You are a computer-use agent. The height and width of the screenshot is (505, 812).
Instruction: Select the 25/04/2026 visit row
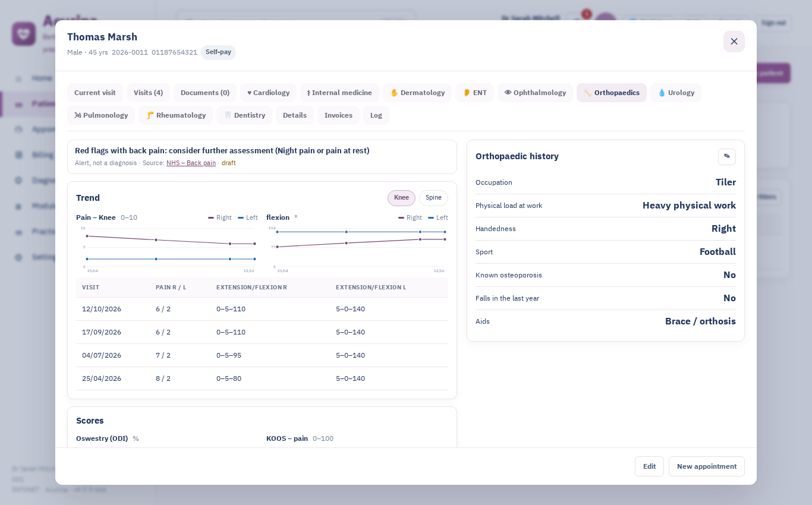(262, 378)
